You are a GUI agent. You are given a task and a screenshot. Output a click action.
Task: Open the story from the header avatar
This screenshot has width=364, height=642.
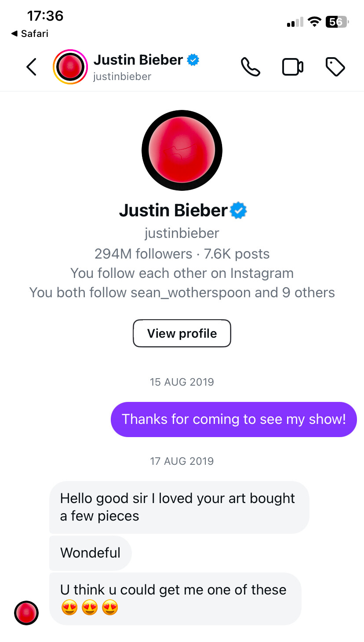click(70, 67)
